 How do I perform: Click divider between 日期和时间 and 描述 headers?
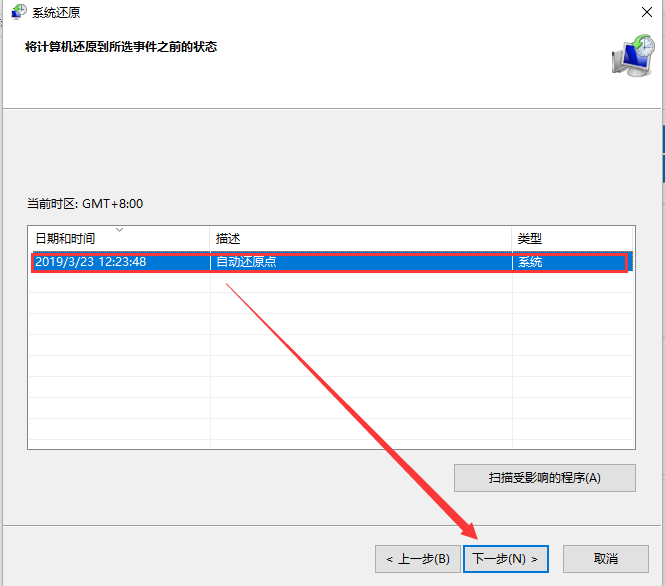click(x=210, y=239)
